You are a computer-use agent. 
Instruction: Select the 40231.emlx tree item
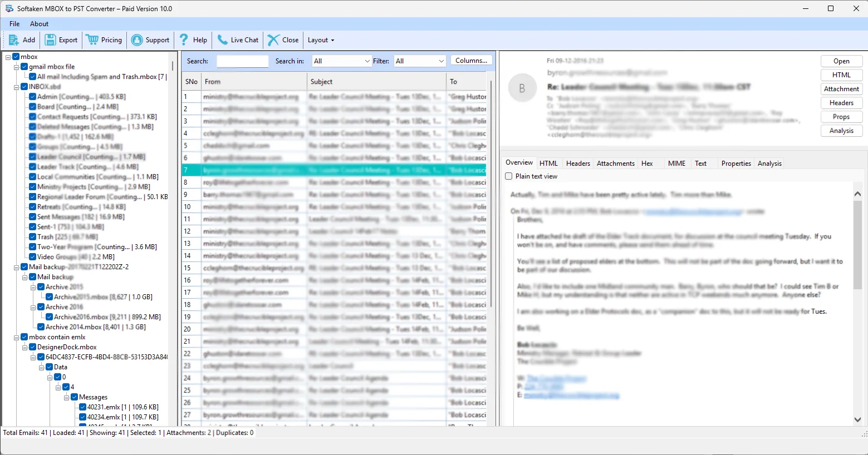[123, 407]
